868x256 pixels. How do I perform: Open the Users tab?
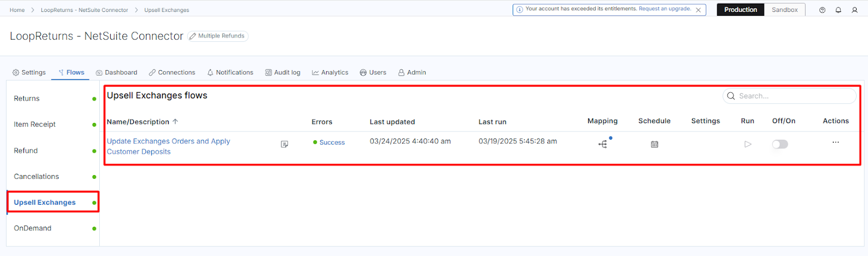coord(373,72)
